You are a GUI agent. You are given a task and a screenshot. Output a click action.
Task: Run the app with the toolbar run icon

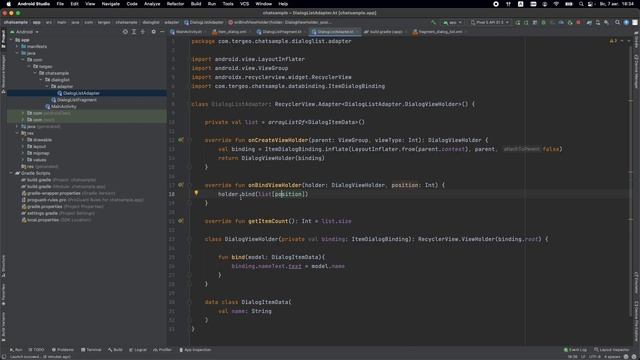point(518,22)
